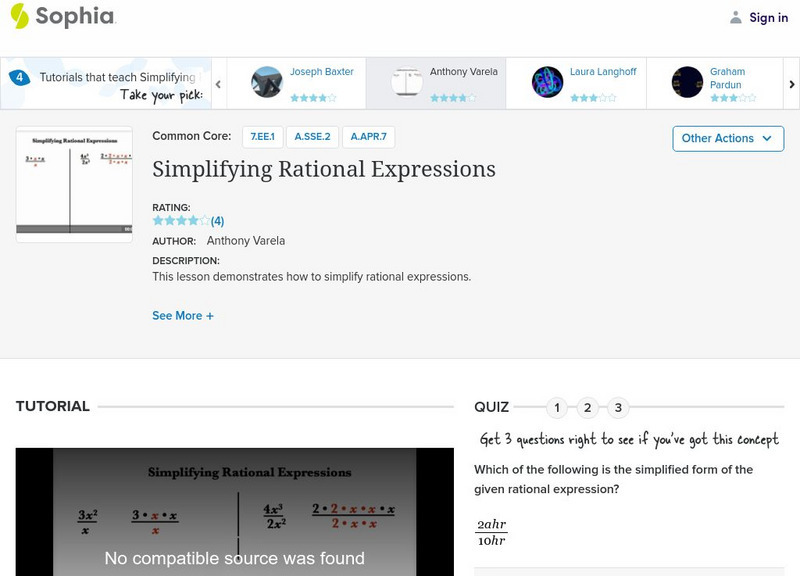The height and width of the screenshot is (576, 800).
Task: Open the Other Actions dropdown
Action: point(727,139)
